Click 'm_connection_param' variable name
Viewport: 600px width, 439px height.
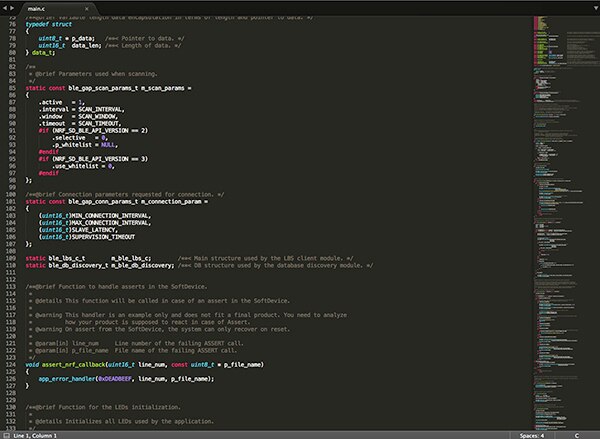click(x=171, y=201)
